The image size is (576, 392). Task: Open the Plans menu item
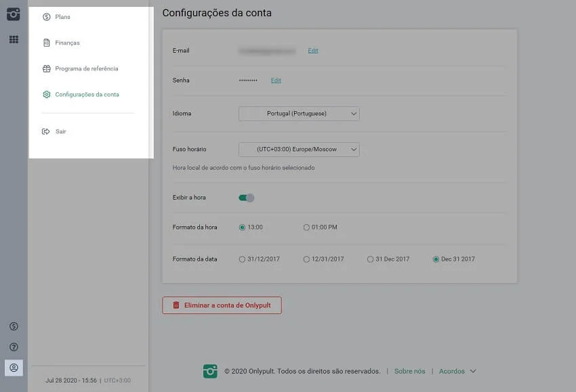tap(62, 17)
